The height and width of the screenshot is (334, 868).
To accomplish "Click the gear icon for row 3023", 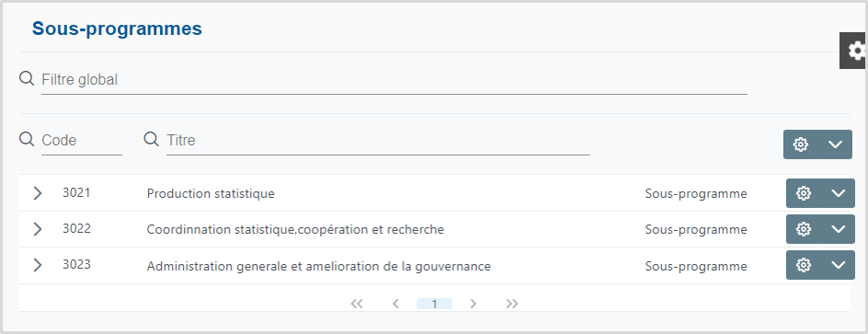I will tap(804, 265).
